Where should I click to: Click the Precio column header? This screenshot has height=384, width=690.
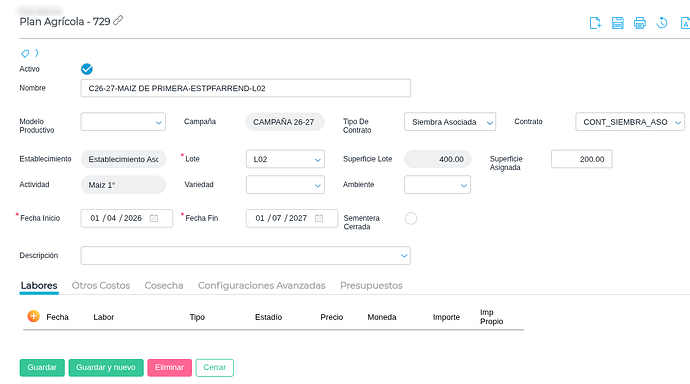coord(332,317)
